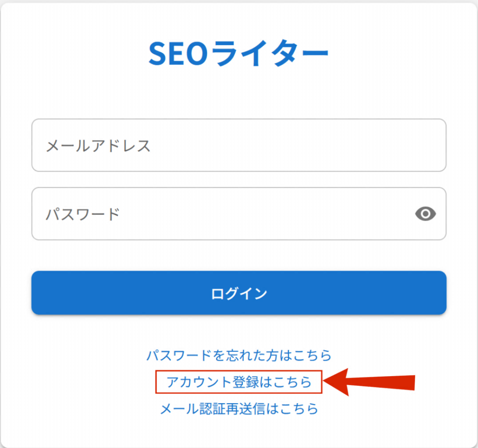The width and height of the screenshot is (478, 448).
Task: Toggle password visibility with the eye icon
Action: tap(426, 214)
